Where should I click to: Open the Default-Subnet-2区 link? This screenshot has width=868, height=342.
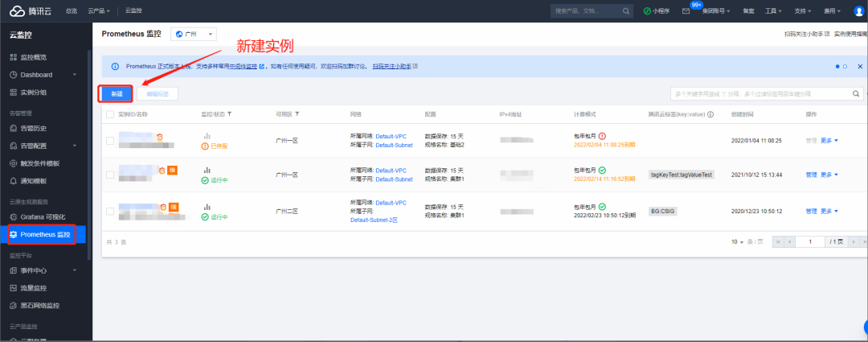375,220
